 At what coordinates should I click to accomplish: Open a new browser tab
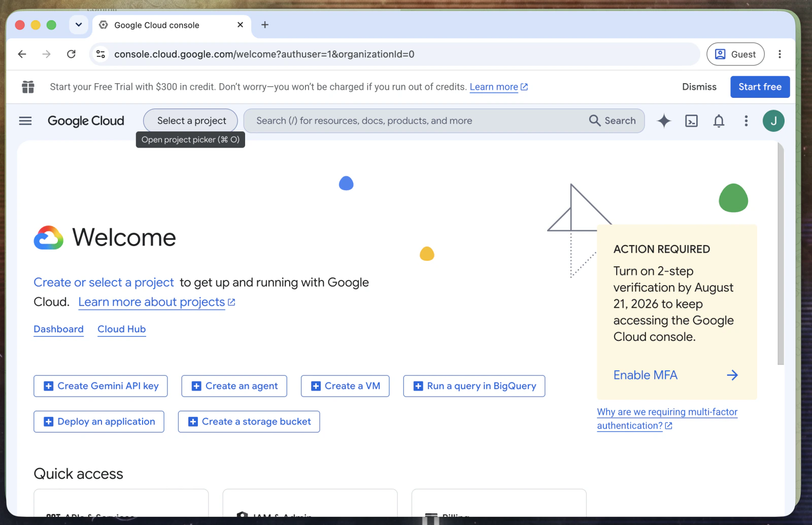click(265, 25)
